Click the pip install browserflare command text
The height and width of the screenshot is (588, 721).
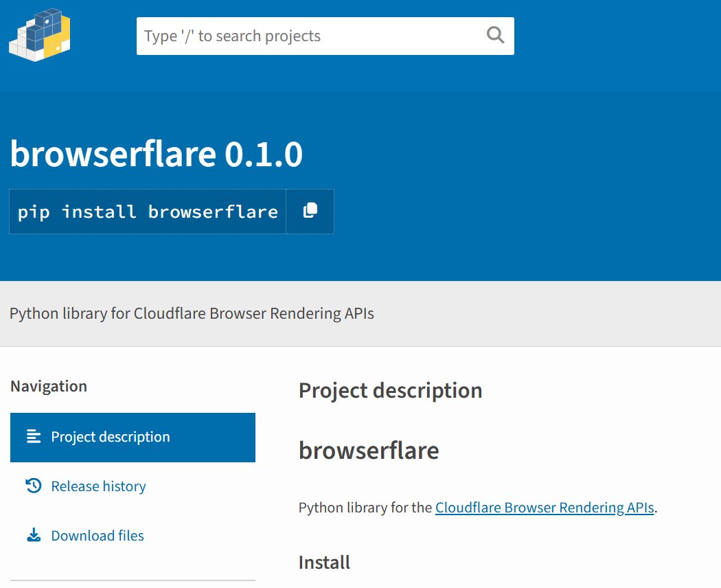tap(148, 212)
